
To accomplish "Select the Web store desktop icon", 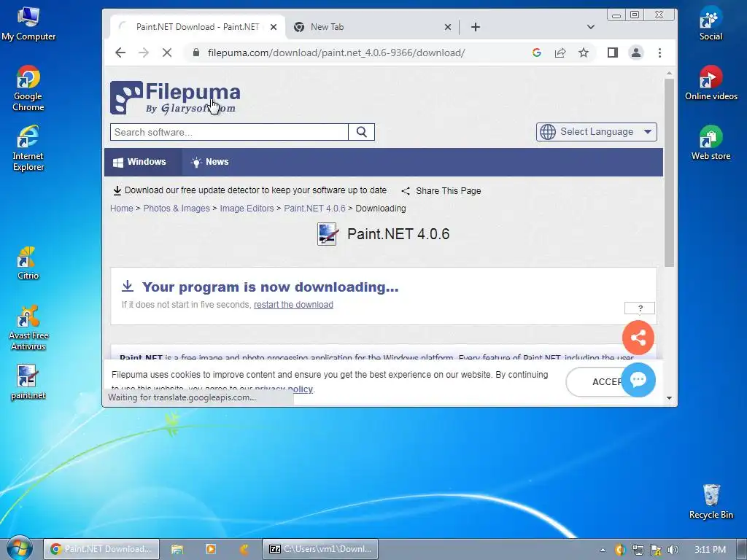I will (x=711, y=143).
